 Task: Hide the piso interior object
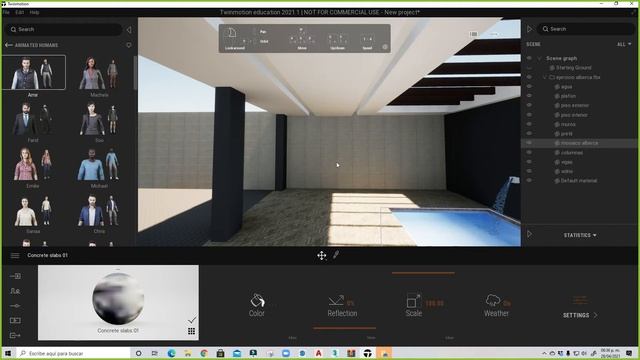(529, 115)
